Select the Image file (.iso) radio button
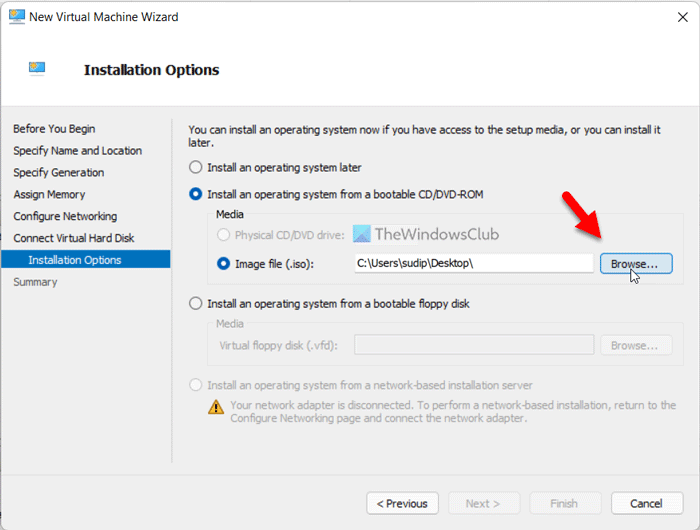 coord(224,264)
